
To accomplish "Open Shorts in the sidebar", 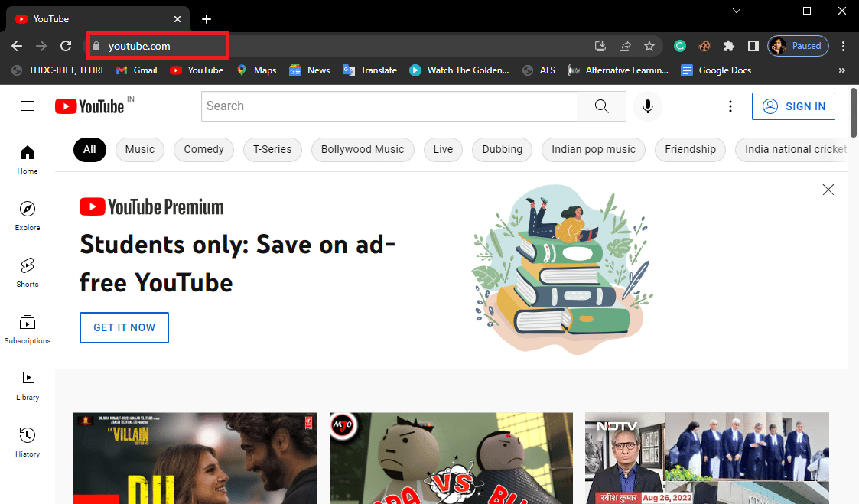I will 28,272.
